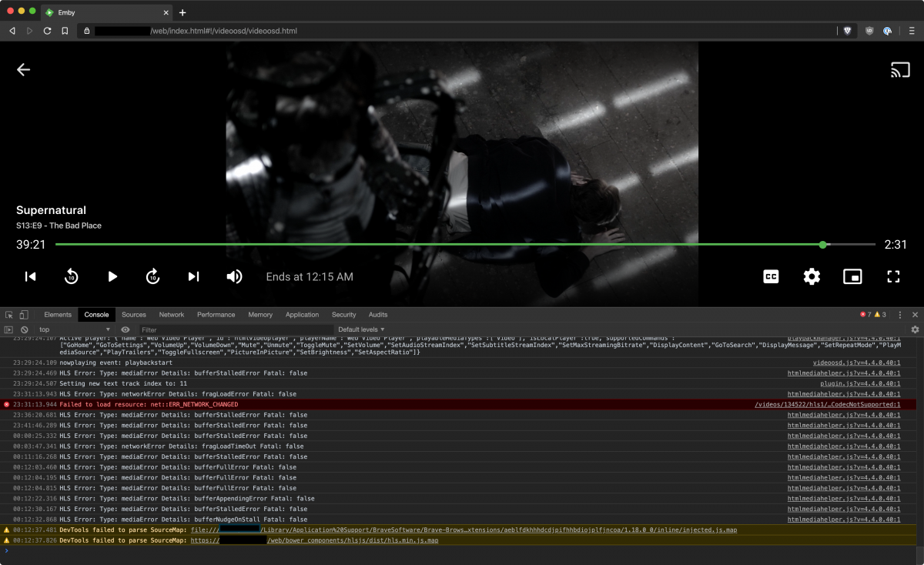Open injected.js.map source map link
This screenshot has width=924, height=565.
(x=464, y=530)
